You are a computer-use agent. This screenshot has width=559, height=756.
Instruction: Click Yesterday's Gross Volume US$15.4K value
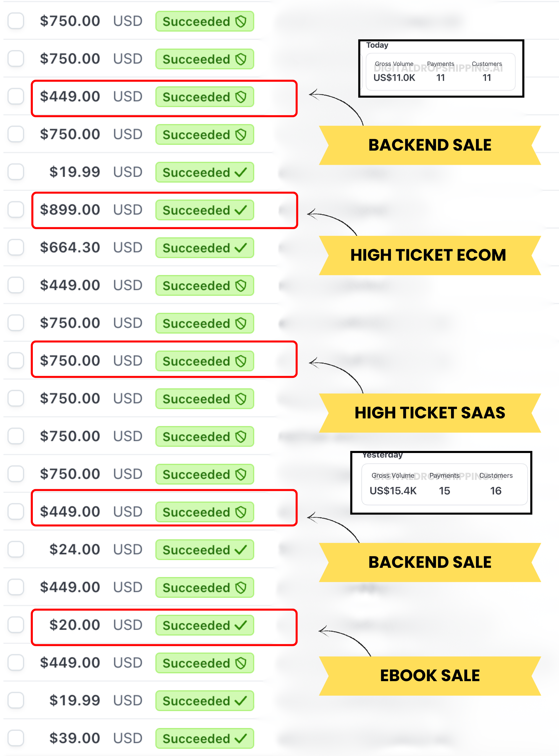(x=393, y=491)
